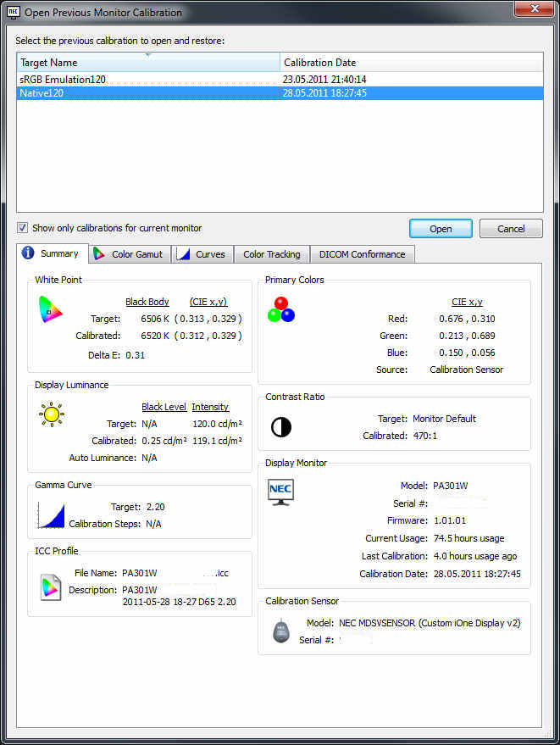
Task: Toggle Show only calibrations for current monitor
Action: pos(23,228)
